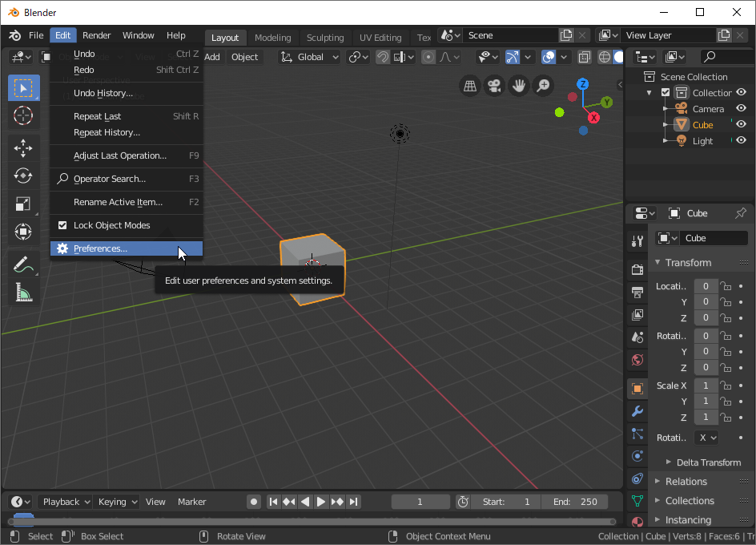Click the Blender logo menu icon
The width and height of the screenshot is (756, 545).
click(x=15, y=35)
